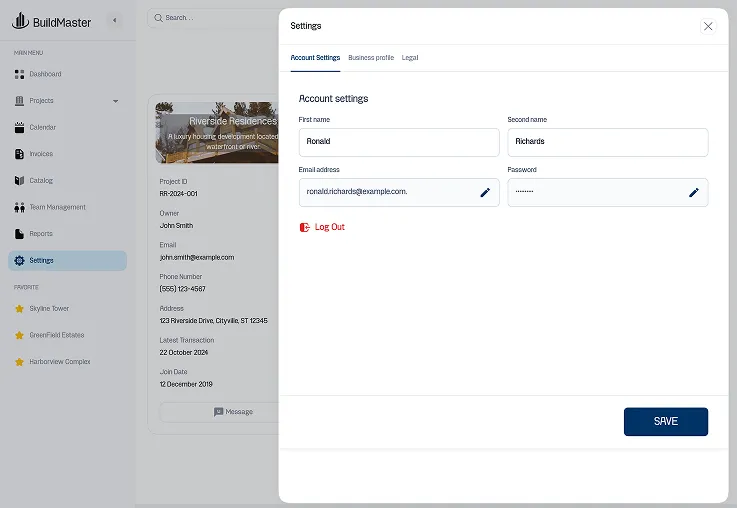Click the First name input field
Image resolution: width=737 pixels, height=508 pixels.
click(398, 142)
